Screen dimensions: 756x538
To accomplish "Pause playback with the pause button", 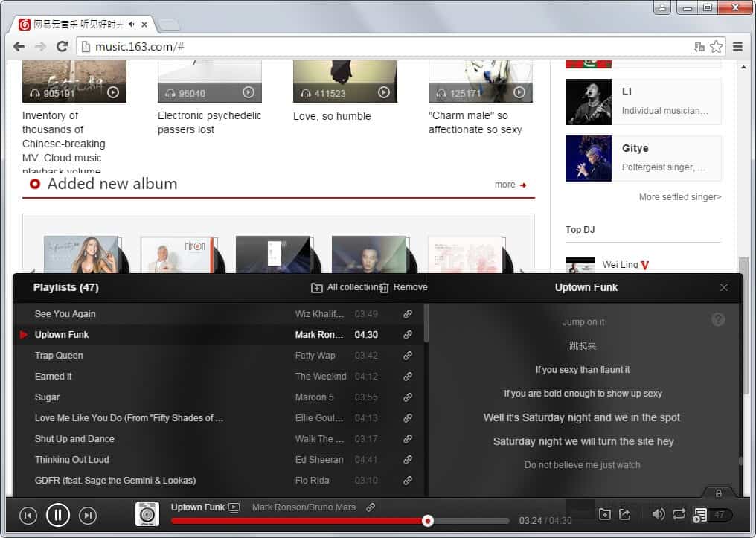I will 58,515.
